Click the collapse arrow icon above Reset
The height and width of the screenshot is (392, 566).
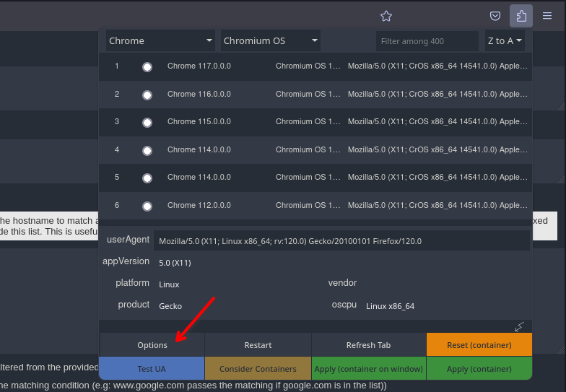pos(518,326)
